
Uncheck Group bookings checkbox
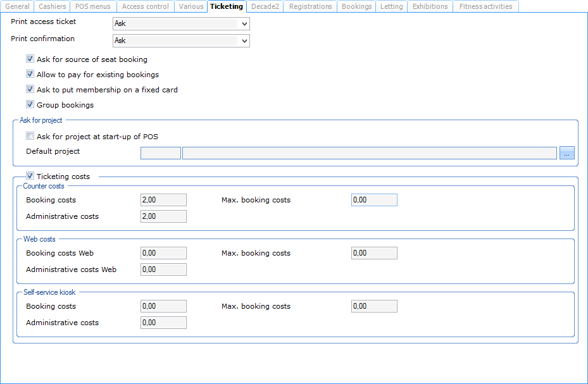(30, 104)
